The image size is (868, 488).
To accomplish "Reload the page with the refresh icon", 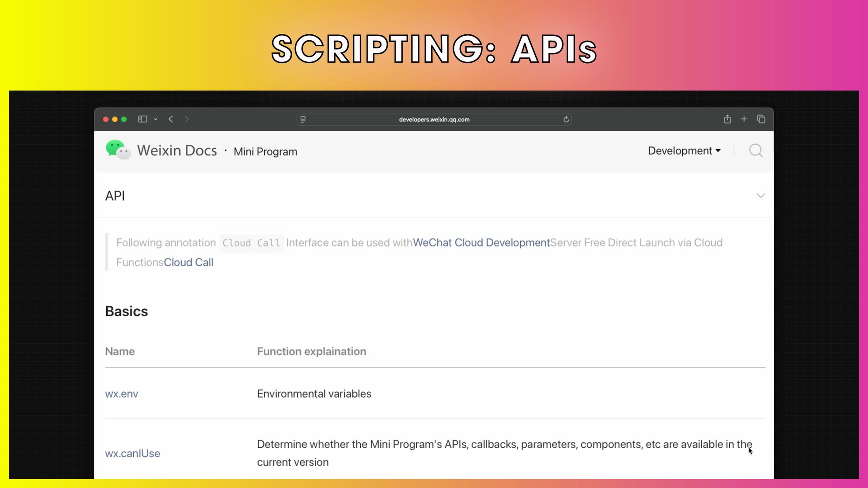I will click(566, 119).
